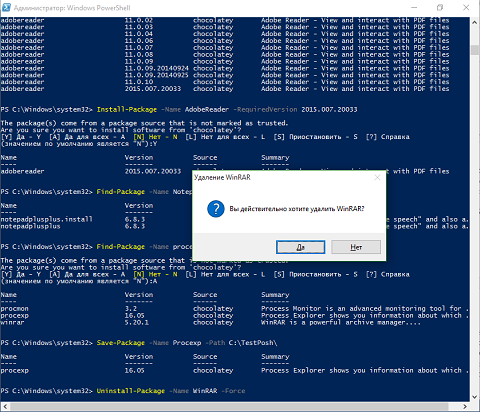Click version 5.20.1 in the winrar row
Screen dimensions: 480x412
(137, 322)
